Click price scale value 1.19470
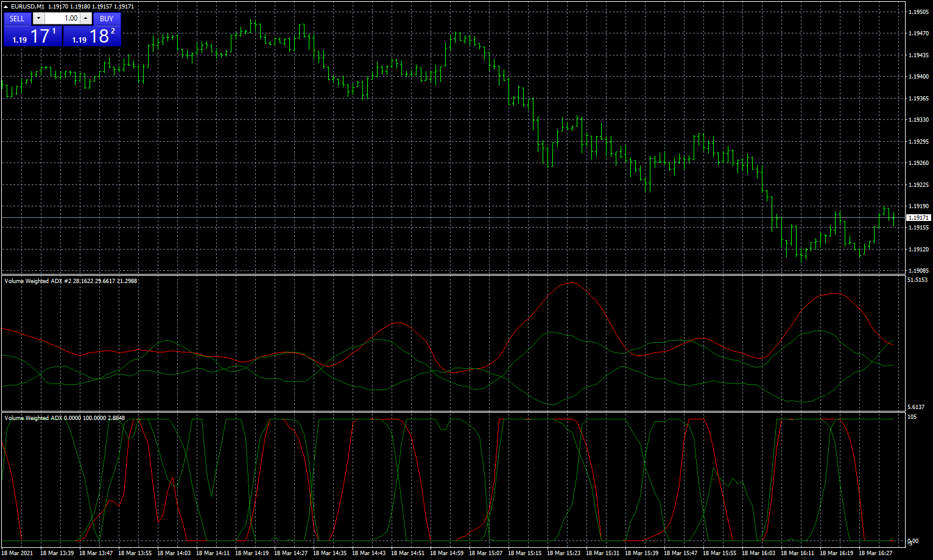Image resolution: width=933 pixels, height=560 pixels. (918, 33)
